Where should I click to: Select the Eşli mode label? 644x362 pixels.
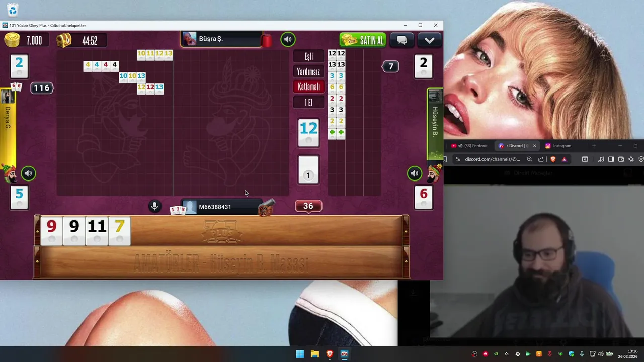[308, 56]
